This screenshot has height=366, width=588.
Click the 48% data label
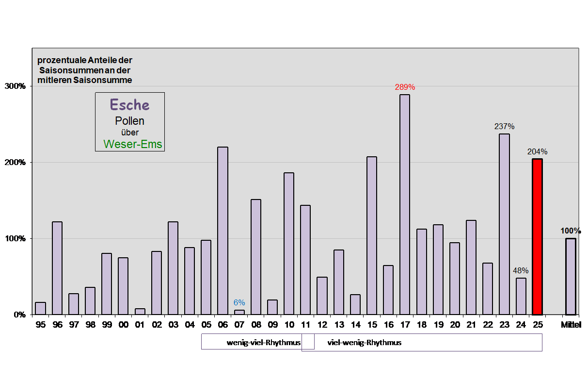521,270
